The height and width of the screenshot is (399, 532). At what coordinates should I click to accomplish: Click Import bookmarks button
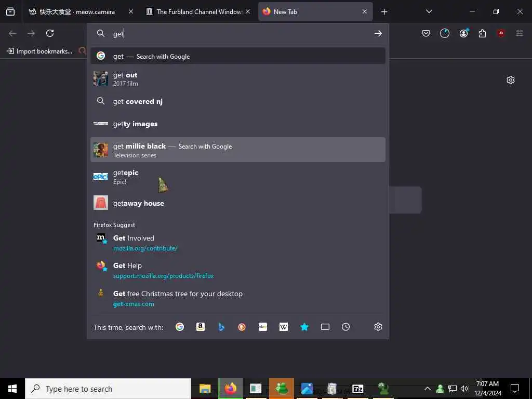pos(39,51)
